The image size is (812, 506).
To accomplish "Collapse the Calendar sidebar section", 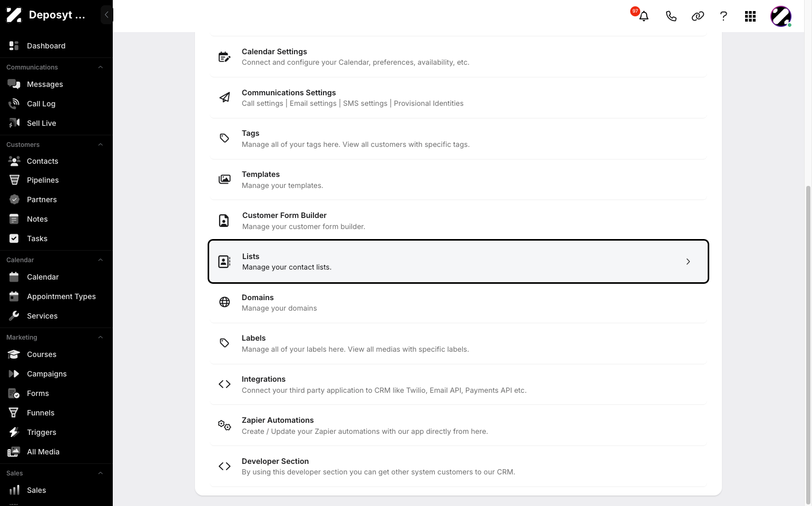I will [x=100, y=260].
